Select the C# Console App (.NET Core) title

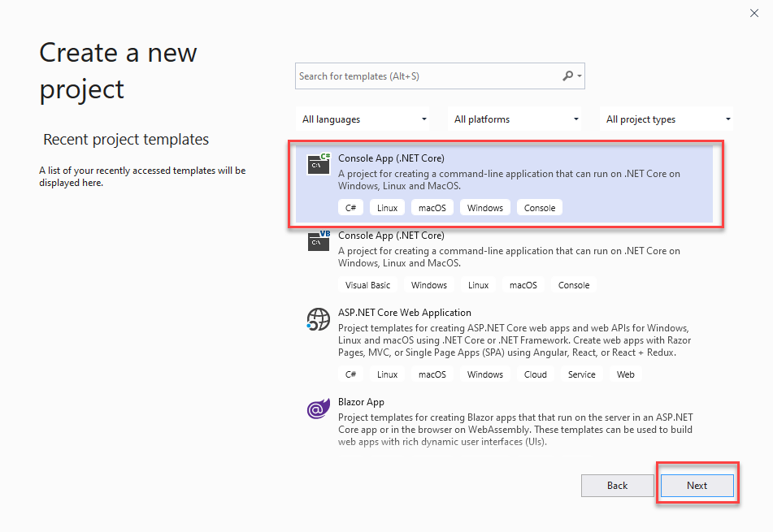(391, 158)
